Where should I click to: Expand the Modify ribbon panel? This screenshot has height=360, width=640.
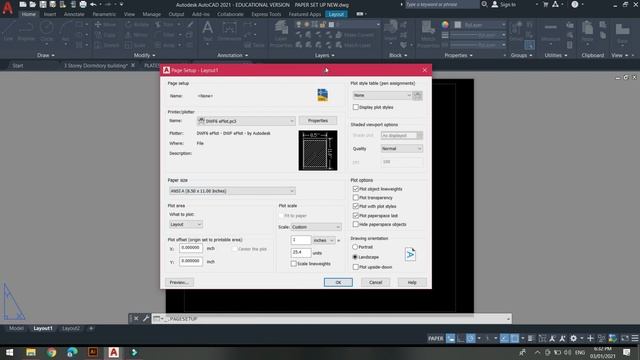(x=144, y=55)
